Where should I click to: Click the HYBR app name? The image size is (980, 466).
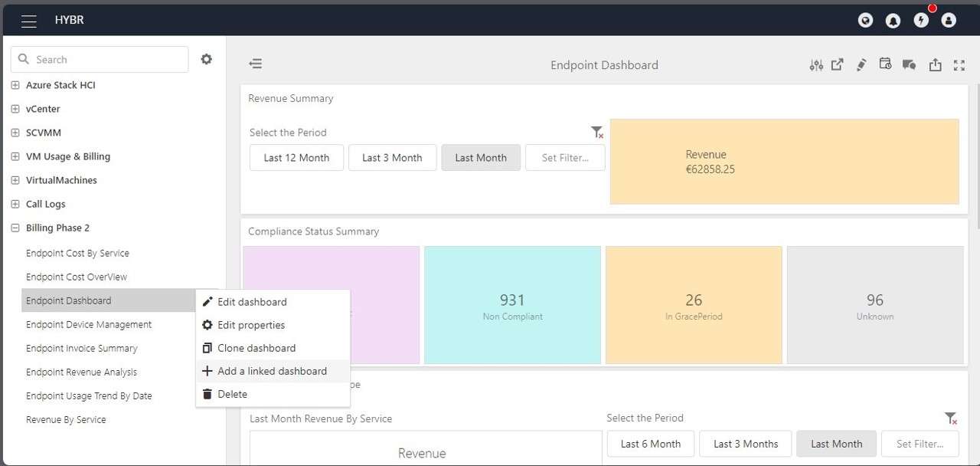pos(70,20)
